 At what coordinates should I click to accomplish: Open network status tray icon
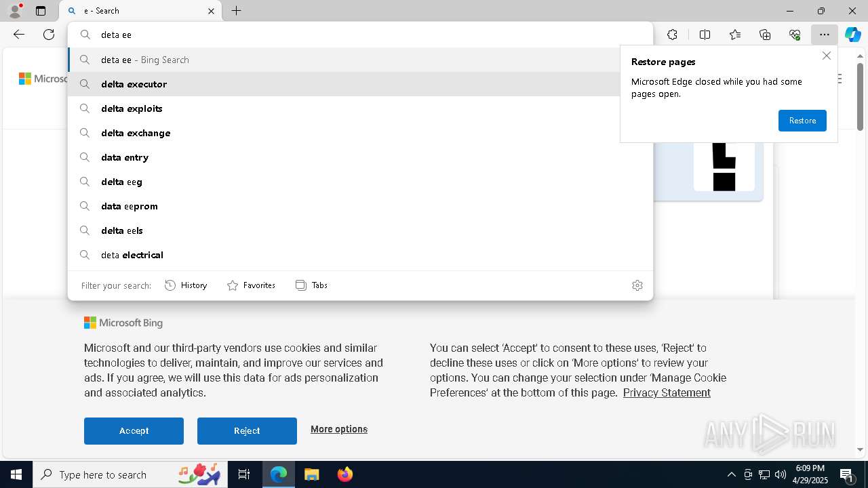click(764, 474)
